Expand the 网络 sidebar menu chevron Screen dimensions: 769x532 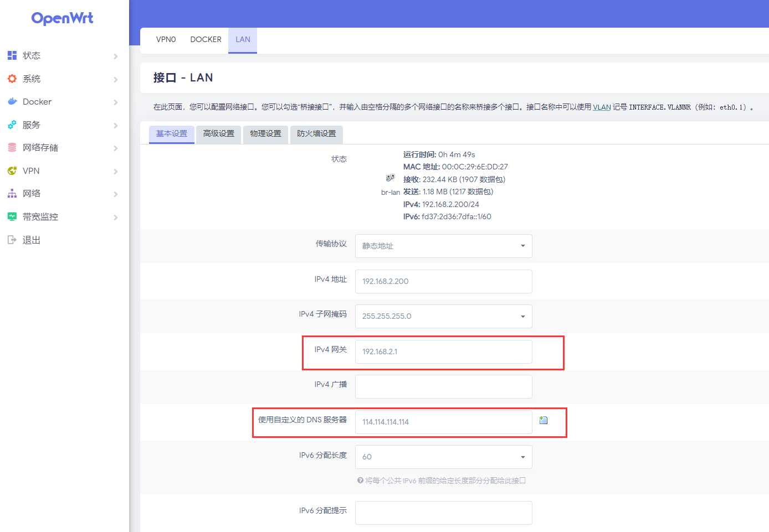tap(116, 194)
